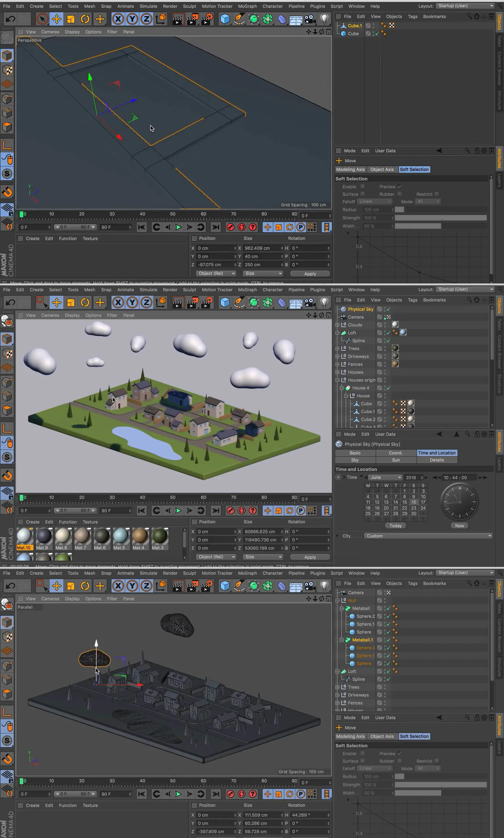Collapse the Metaball.1 hierarchy
Viewport: 504px width, 838px height.
tap(342, 640)
